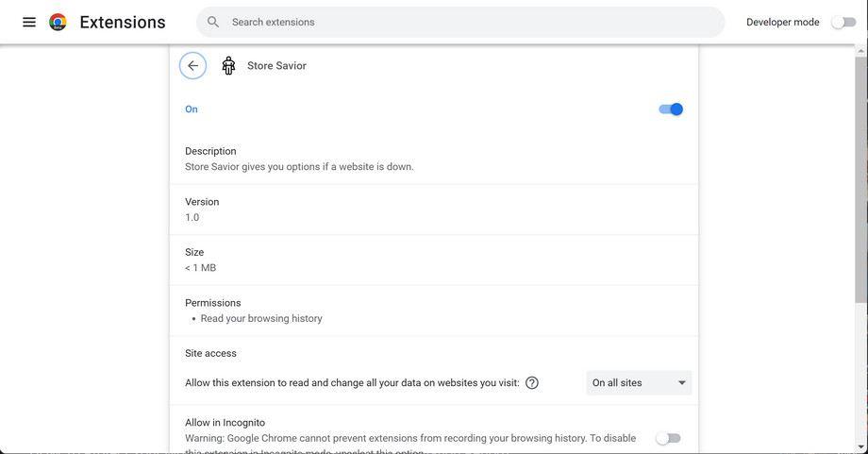Click the Chrome logo beside Extensions
This screenshot has width=868, height=454.
click(x=58, y=22)
